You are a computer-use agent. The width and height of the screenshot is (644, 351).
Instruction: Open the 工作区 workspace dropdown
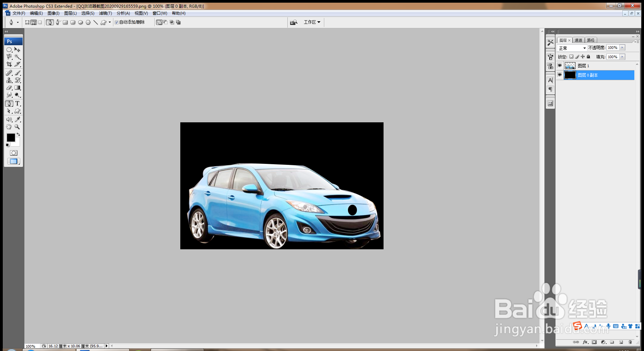(312, 22)
